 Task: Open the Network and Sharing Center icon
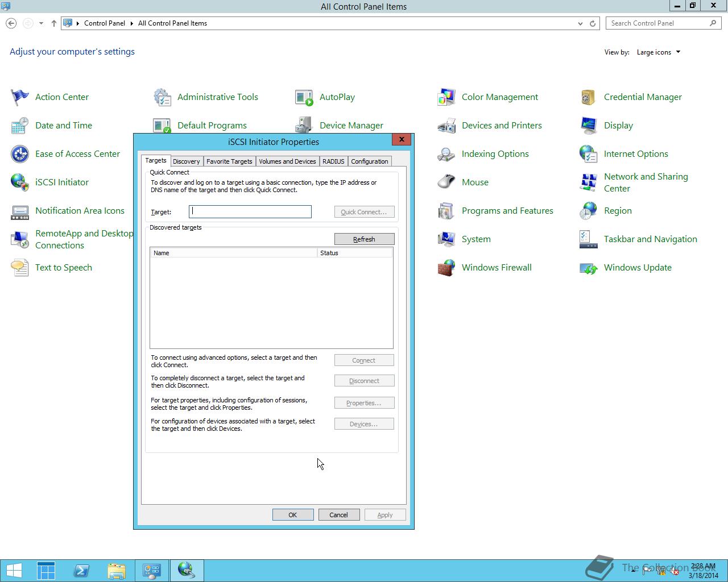pyautogui.click(x=589, y=182)
